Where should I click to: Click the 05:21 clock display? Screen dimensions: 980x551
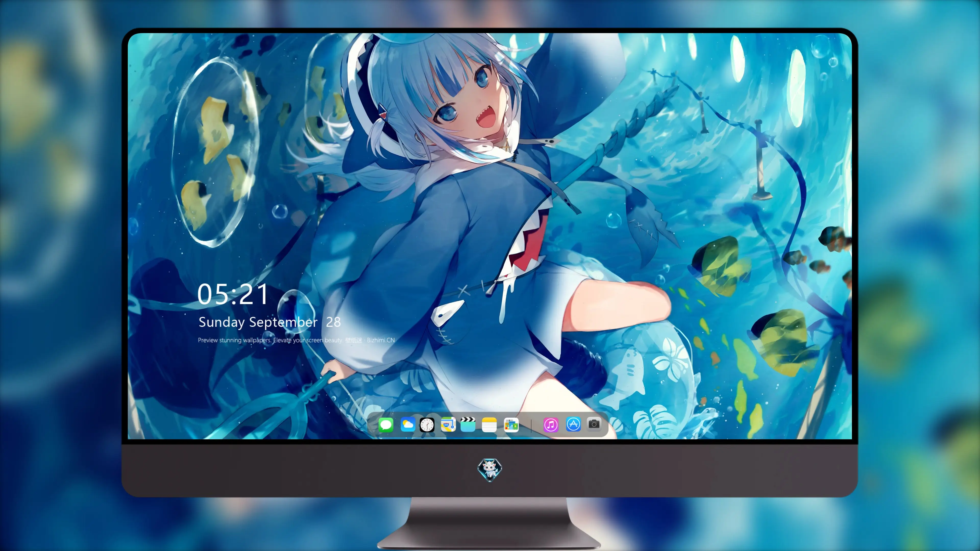[232, 294]
